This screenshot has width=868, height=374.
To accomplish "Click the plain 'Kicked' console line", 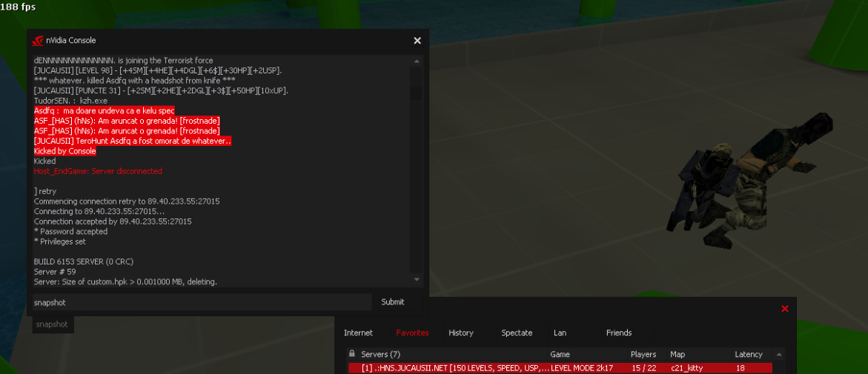I will 44,161.
